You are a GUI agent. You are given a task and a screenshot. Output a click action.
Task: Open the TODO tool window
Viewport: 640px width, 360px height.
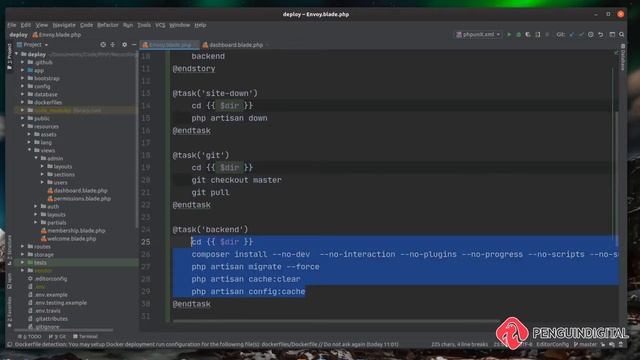[x=30, y=336]
